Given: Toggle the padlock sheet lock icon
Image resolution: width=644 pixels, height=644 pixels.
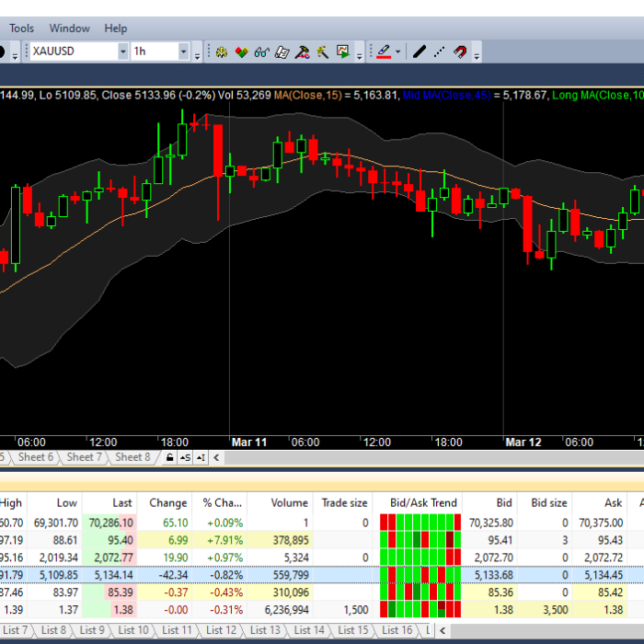Looking at the screenshot, I should coord(169,457).
